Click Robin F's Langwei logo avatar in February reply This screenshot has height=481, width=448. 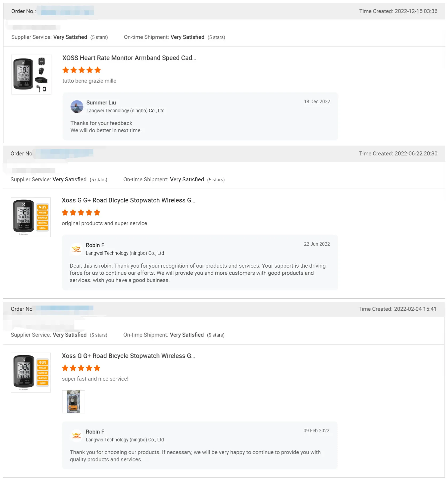click(x=76, y=435)
